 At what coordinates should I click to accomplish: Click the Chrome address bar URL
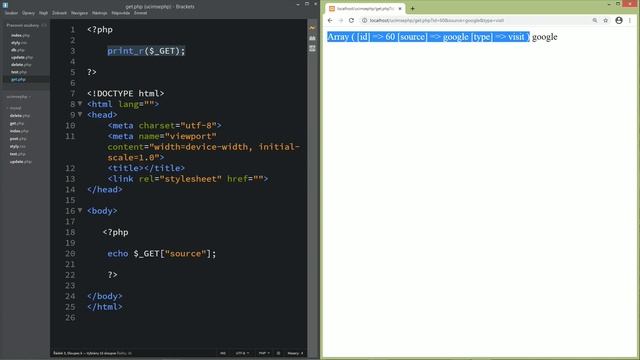click(437, 20)
